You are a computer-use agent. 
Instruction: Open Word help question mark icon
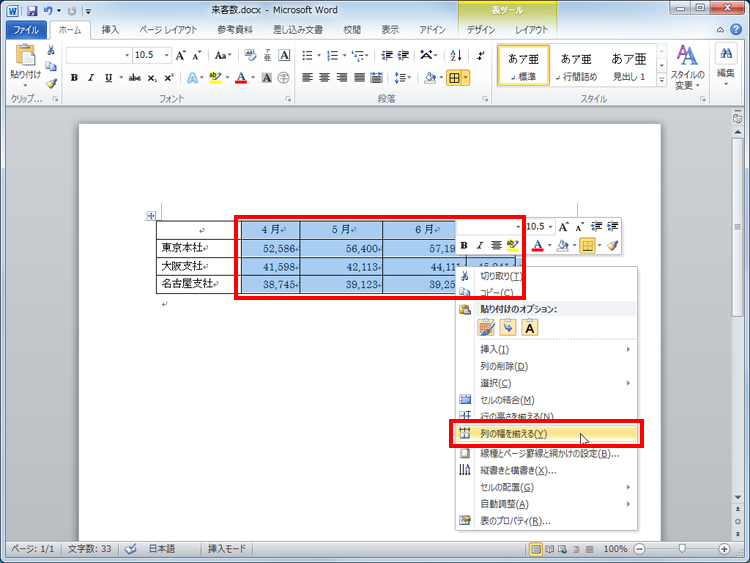736,30
